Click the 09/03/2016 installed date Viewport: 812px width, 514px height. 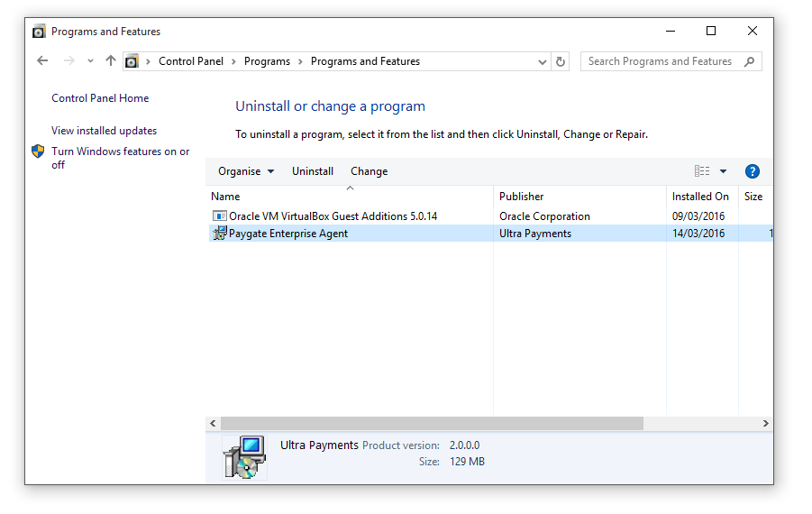[x=698, y=216]
